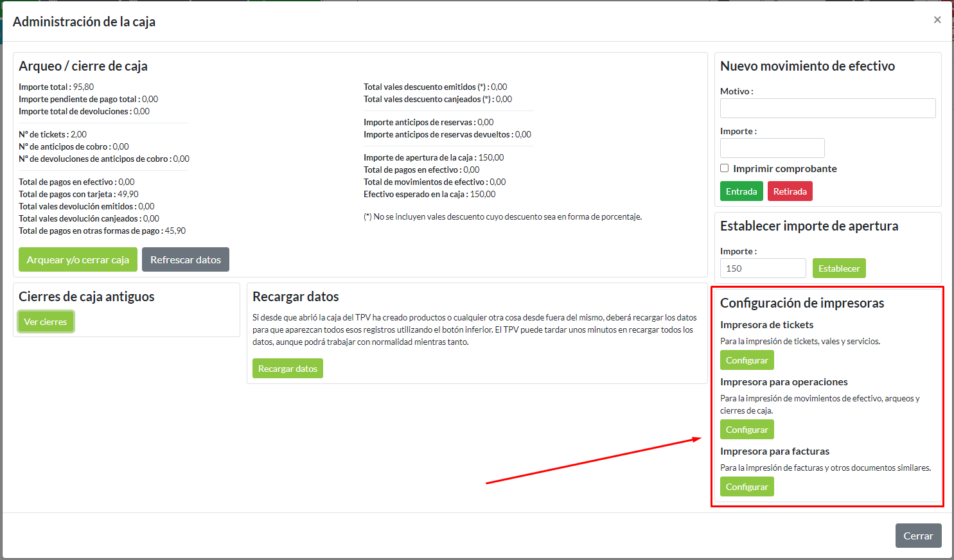Viewport: 954px width, 560px height.
Task: Click the Importe field under Motivo
Action: click(772, 148)
